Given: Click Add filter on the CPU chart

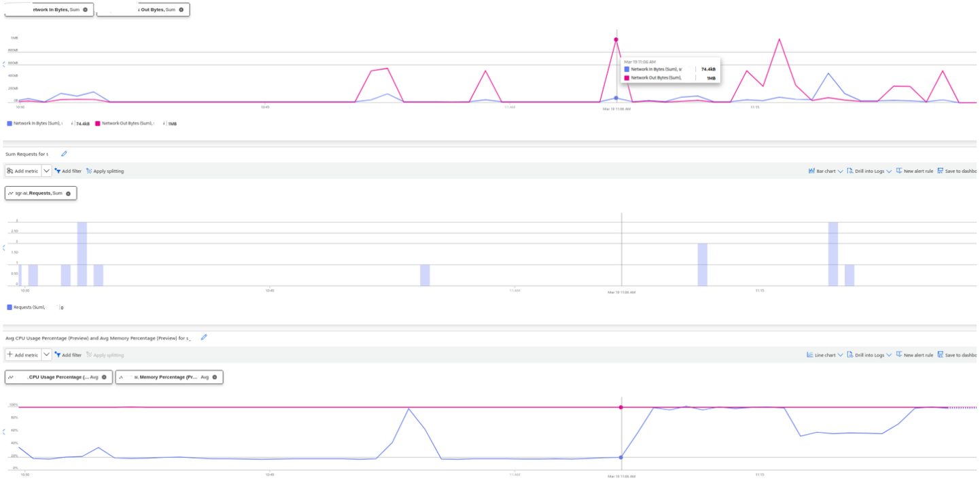Looking at the screenshot, I should click(x=68, y=355).
